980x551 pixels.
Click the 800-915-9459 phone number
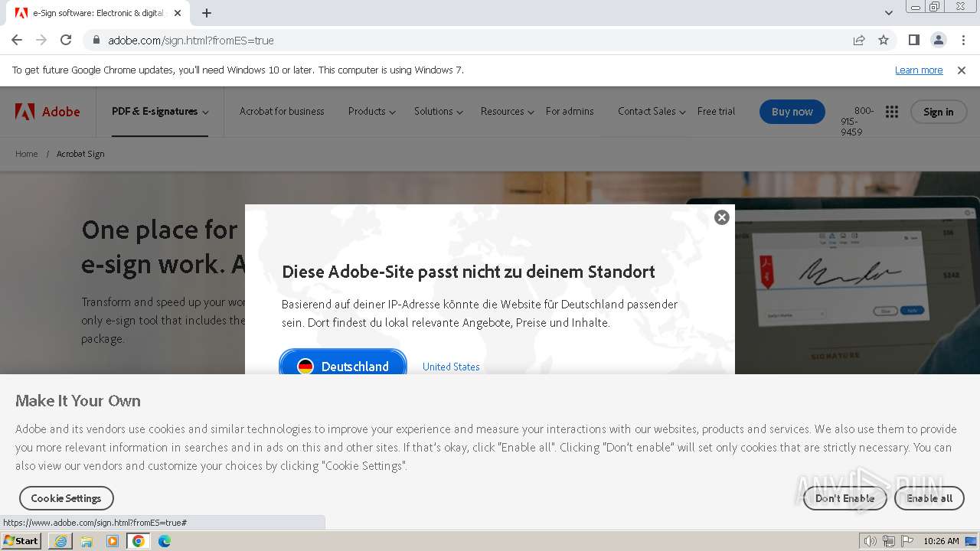[x=856, y=122]
